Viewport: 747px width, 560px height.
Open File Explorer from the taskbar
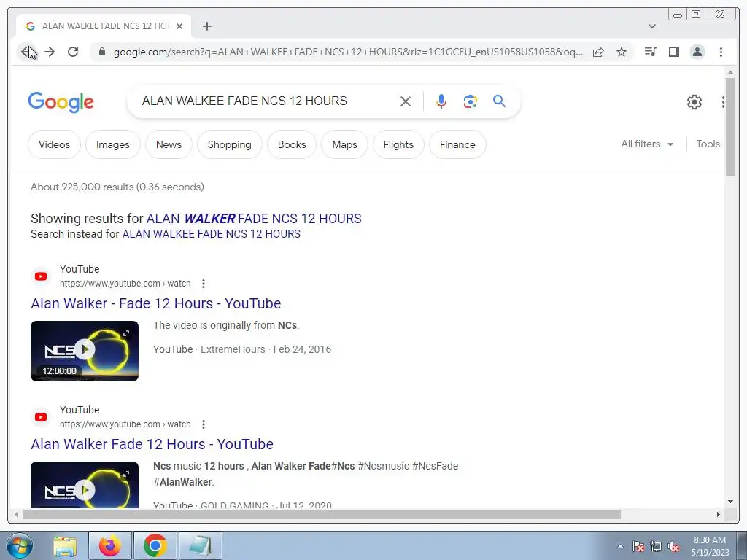[x=65, y=545]
